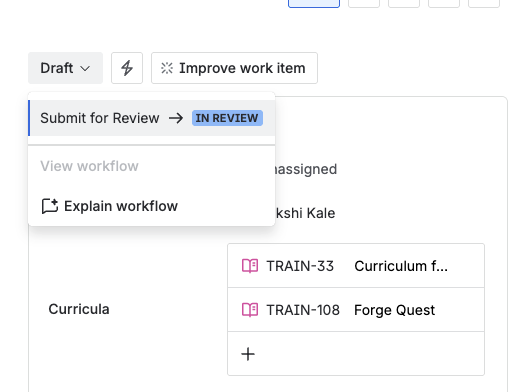Image resolution: width=520 pixels, height=392 pixels.
Task: Click the plus icon to add curriculum
Action: click(x=248, y=354)
